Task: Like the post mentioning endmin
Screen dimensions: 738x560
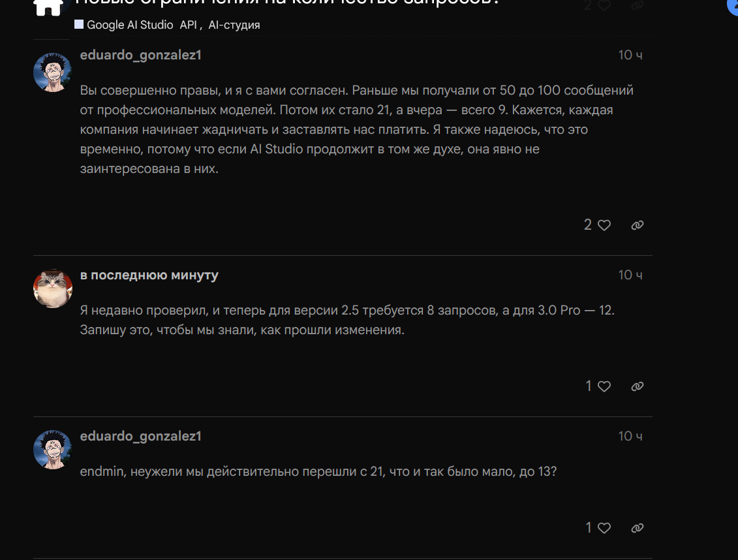Action: pyautogui.click(x=604, y=528)
